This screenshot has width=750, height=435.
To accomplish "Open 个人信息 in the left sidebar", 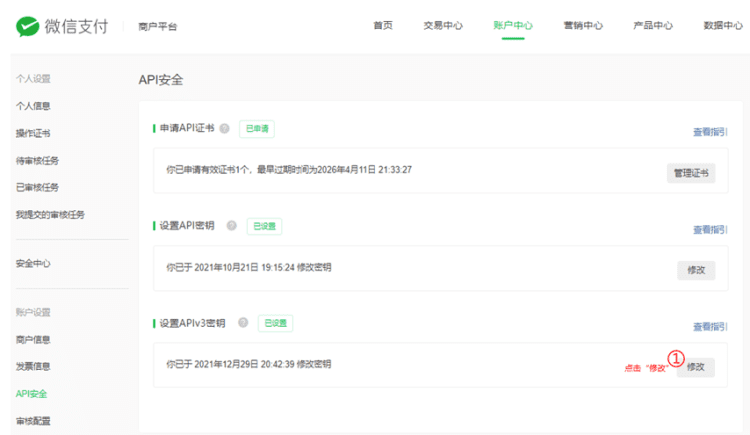I will (x=33, y=106).
